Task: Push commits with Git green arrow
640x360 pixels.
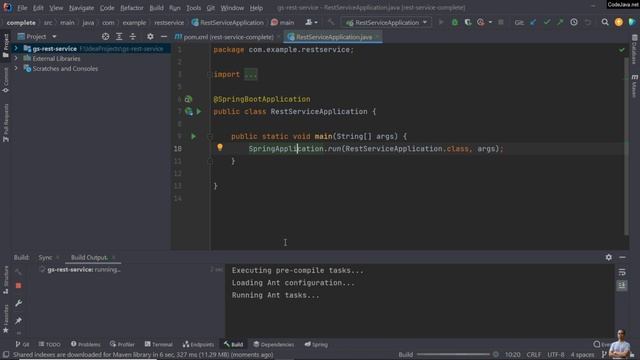Action: pyautogui.click(x=560, y=22)
